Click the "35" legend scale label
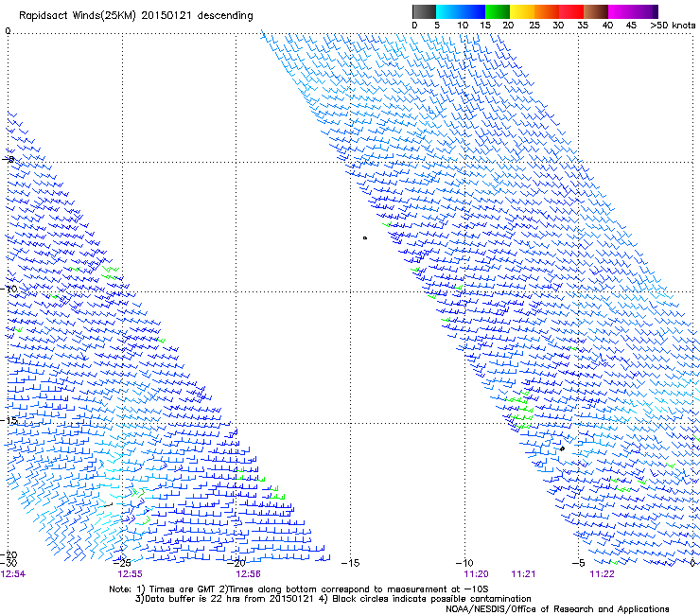 (x=583, y=26)
